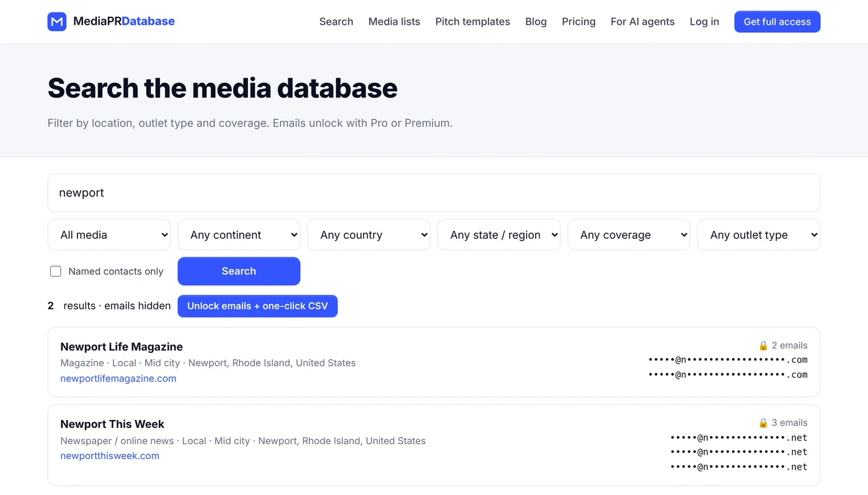The image size is (868, 495).
Task: Click "Magazine · Local · Mid city" description line
Action: click(x=208, y=363)
